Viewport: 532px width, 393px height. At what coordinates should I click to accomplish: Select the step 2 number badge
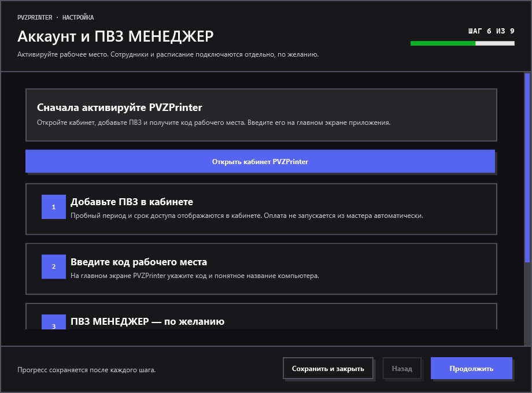(54, 266)
